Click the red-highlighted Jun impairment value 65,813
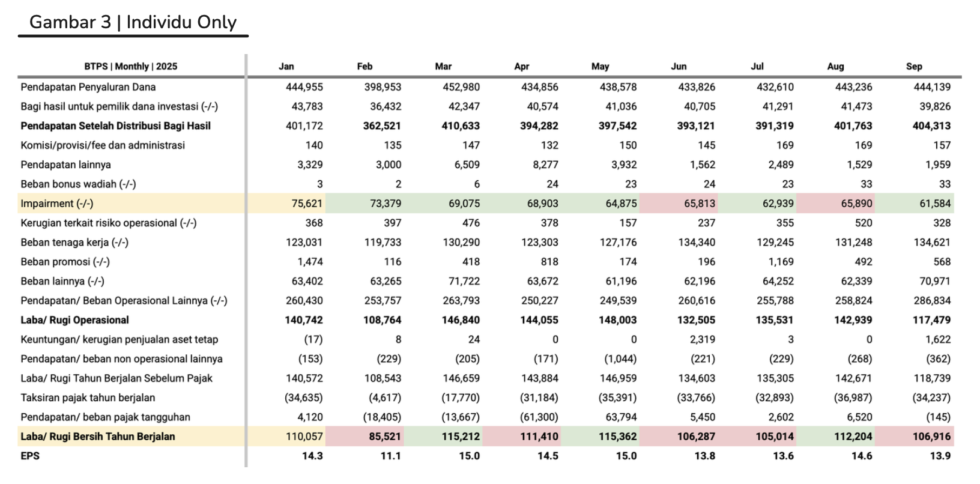The width and height of the screenshot is (980, 484). 700,204
